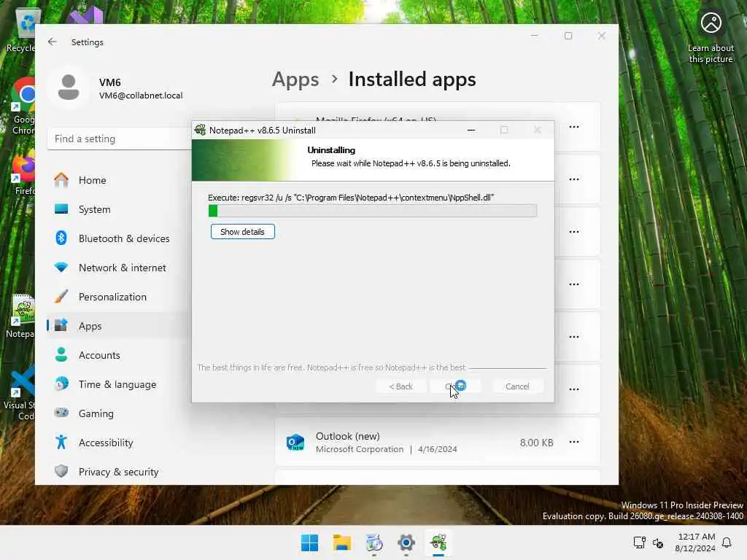
Task: Click the Bluetooth icon in sidebar
Action: [61, 238]
